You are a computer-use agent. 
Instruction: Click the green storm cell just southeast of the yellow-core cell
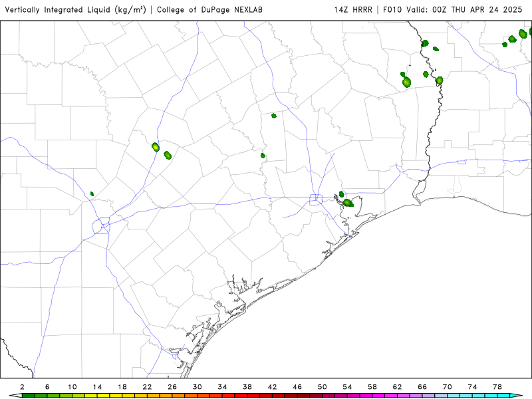click(x=168, y=155)
